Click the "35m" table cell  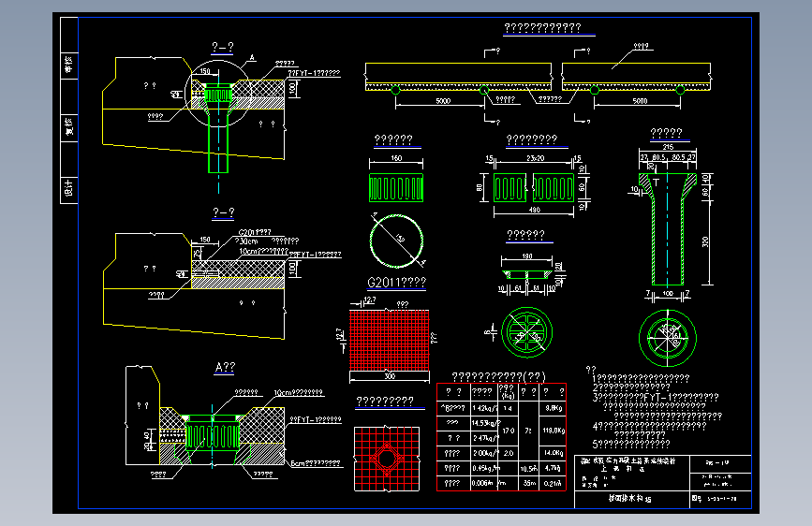(529, 484)
